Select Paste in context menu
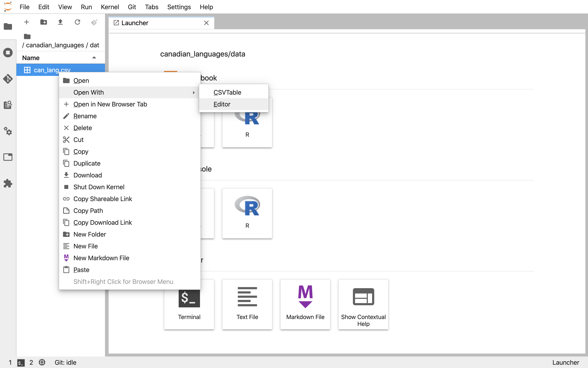This screenshot has width=588, height=368. point(129,270)
